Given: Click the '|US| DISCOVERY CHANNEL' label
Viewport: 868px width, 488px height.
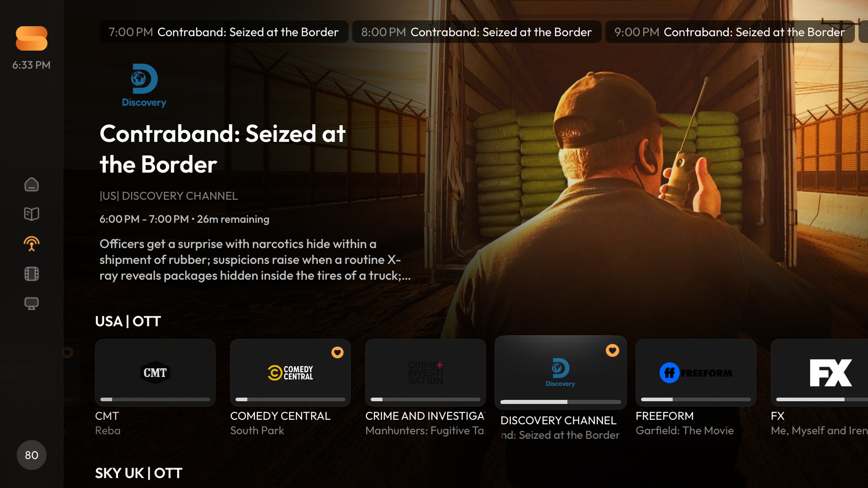Looking at the screenshot, I should pos(169,196).
